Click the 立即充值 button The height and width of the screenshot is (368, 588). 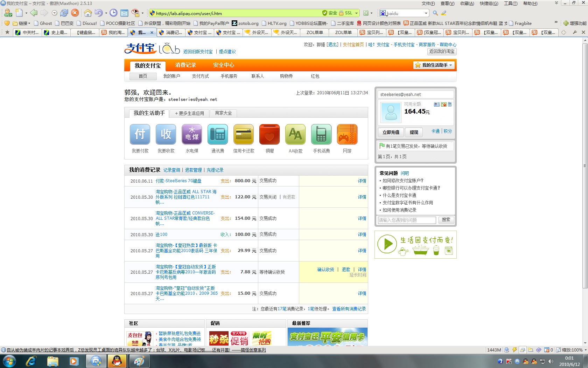(391, 132)
